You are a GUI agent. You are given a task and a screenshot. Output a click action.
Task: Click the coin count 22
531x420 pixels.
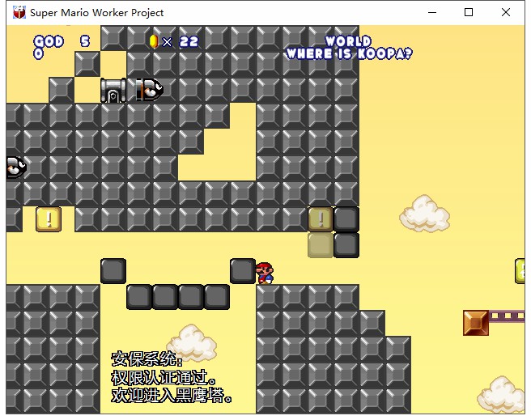[189, 41]
